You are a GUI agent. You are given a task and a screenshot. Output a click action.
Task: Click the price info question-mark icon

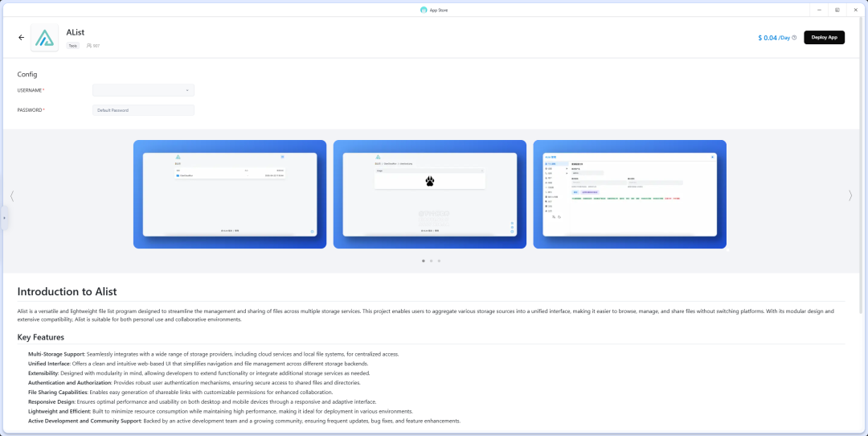pyautogui.click(x=794, y=38)
